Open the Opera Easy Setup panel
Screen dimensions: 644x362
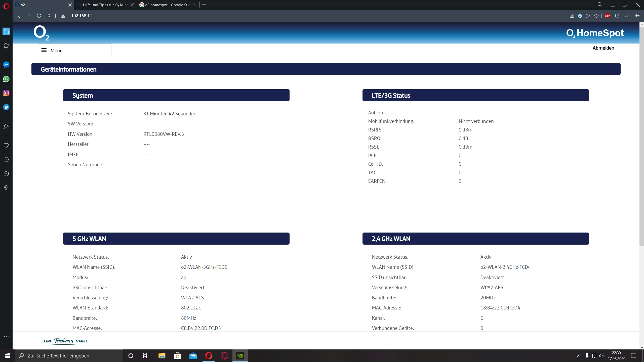click(x=637, y=16)
